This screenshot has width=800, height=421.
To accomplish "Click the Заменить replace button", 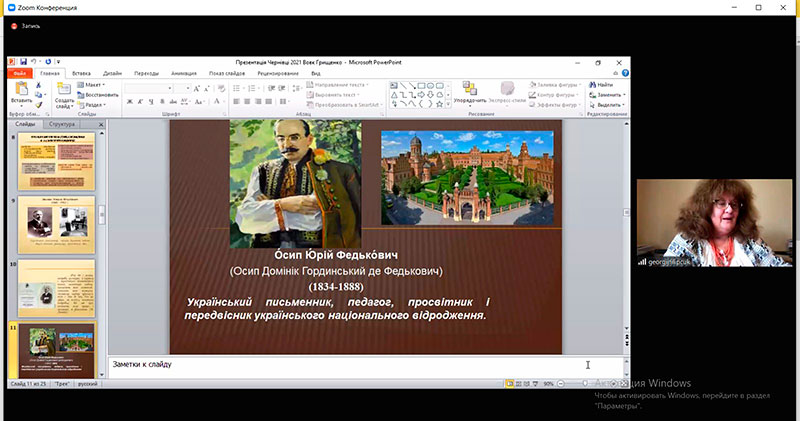I will point(607,95).
